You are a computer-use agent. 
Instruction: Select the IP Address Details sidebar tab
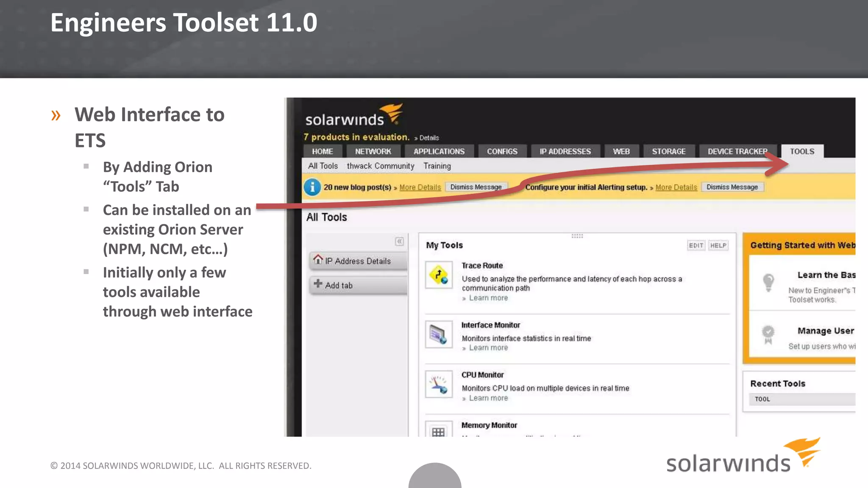pos(359,261)
